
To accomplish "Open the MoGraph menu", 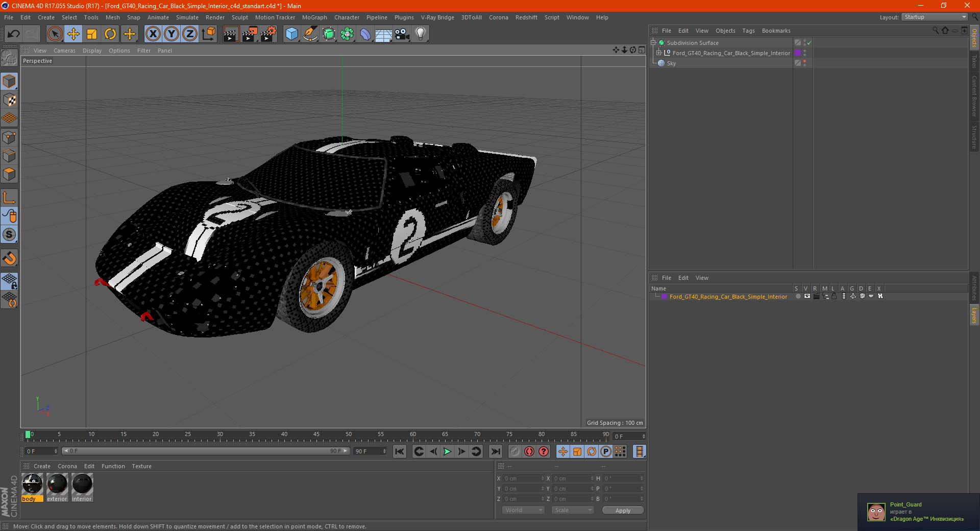I will 314,17.
